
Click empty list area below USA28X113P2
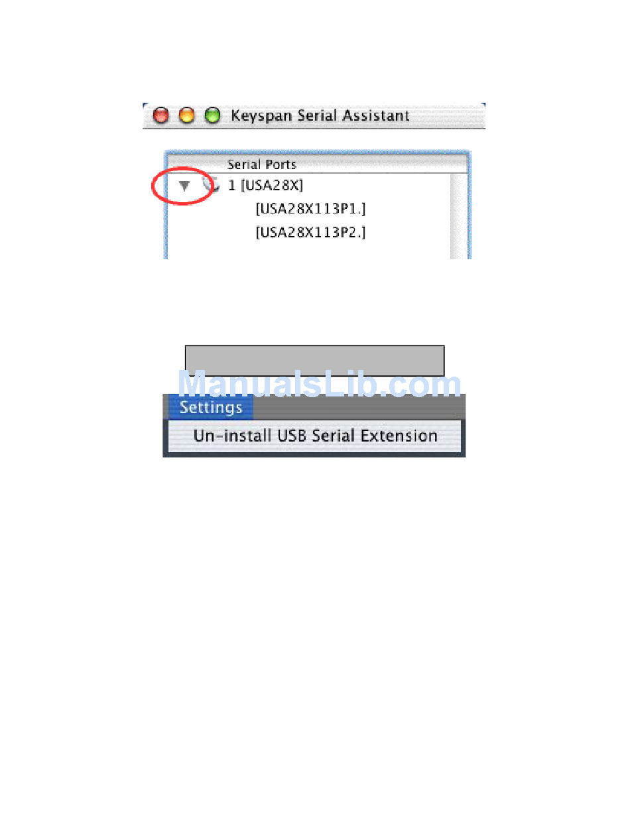[x=308, y=250]
